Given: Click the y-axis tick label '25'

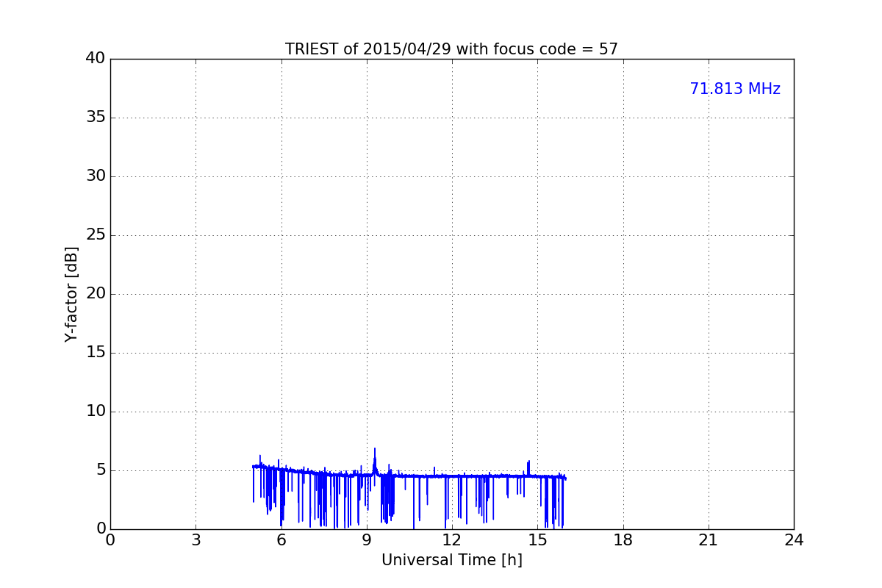Looking at the screenshot, I should coord(96,235).
